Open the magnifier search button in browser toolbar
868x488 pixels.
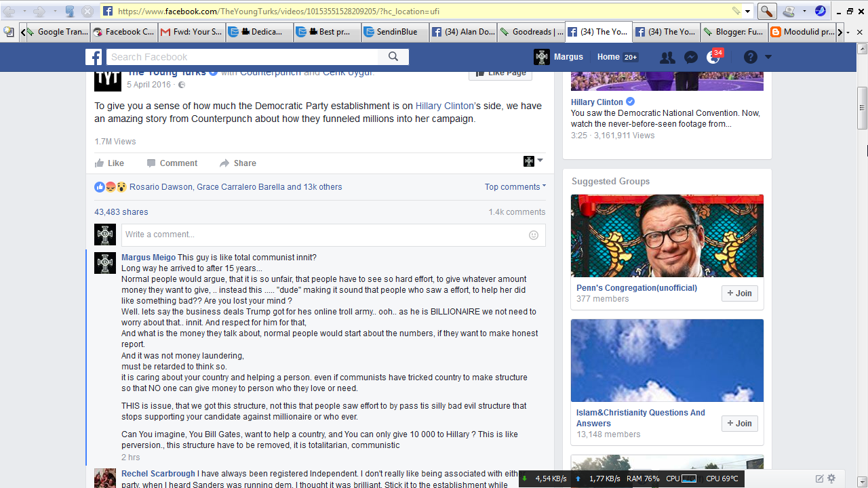[766, 12]
